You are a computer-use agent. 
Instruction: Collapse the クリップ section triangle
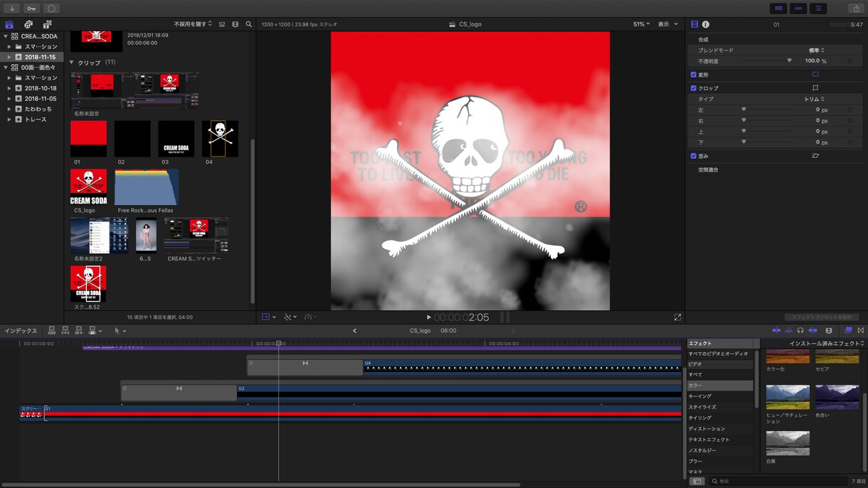point(72,63)
